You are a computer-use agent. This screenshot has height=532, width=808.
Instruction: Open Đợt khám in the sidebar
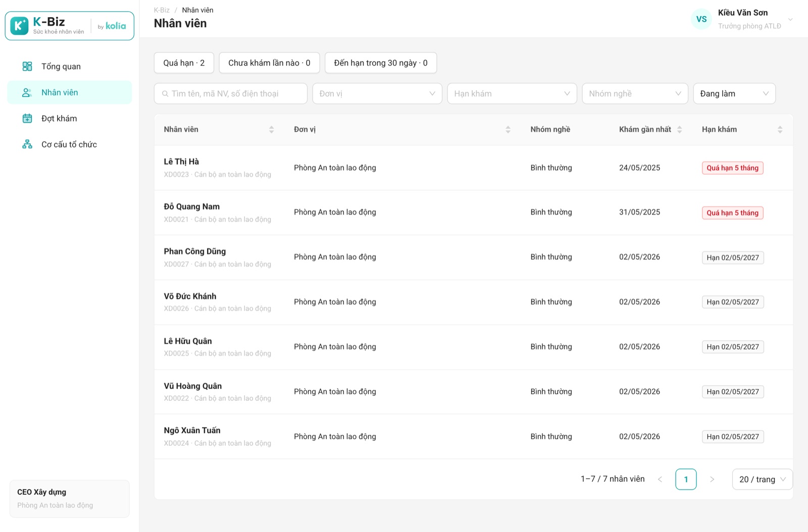pos(70,118)
